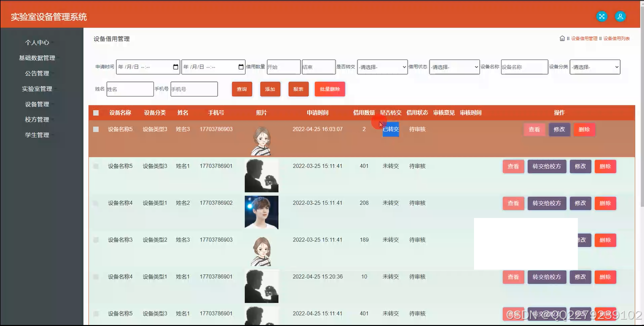Check the checkbox next to 设备名称4 row
The height and width of the screenshot is (326, 644).
point(96,203)
